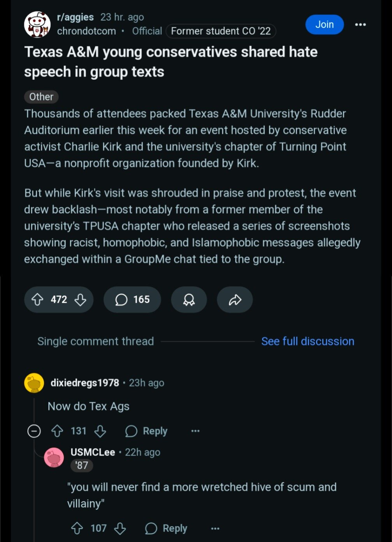392x542 pixels.
Task: Reply to dixiedregs1978's comment
Action: pos(146,431)
